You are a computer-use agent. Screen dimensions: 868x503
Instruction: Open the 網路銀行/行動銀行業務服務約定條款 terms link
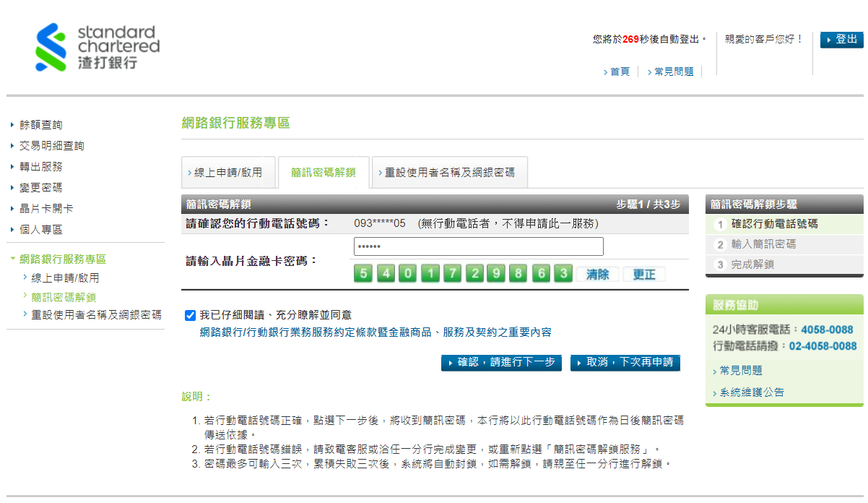point(376,332)
